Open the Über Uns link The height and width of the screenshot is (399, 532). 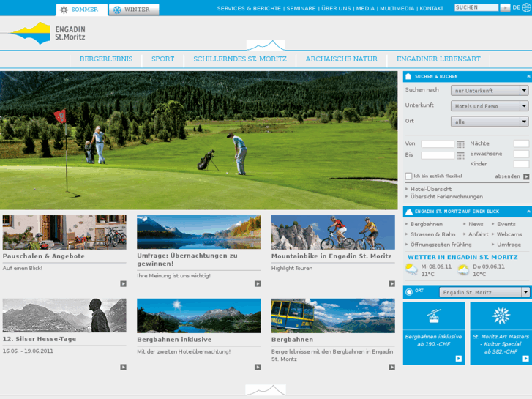[x=336, y=8]
